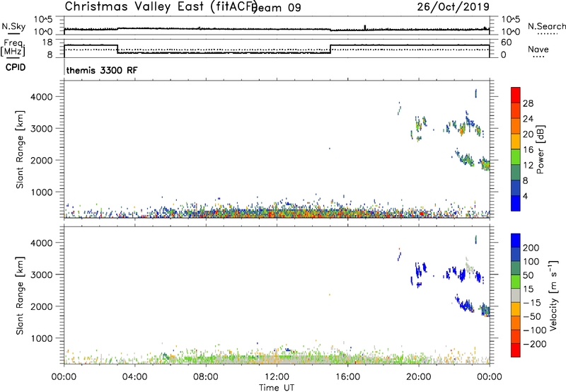
Task: Click the isolated Power echo near 2400 km at 15:00
Action: pyautogui.click(x=330, y=149)
